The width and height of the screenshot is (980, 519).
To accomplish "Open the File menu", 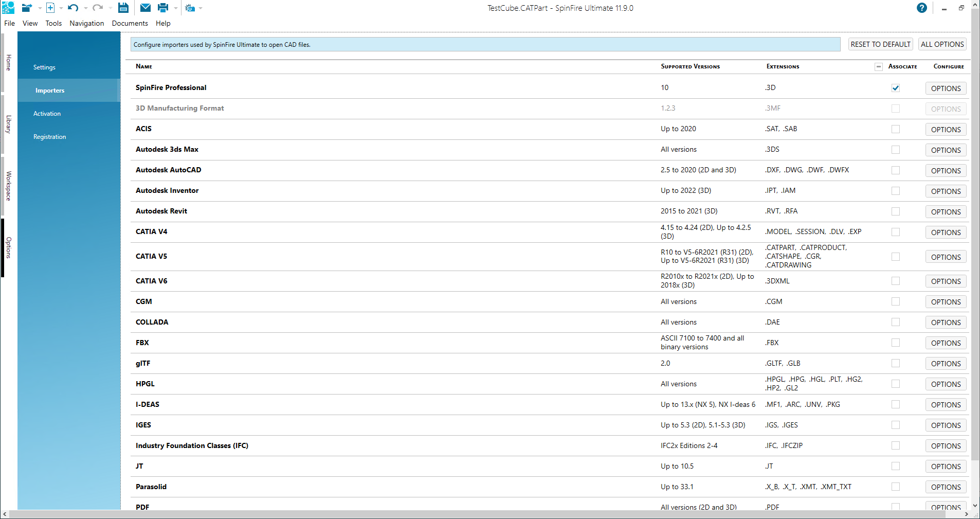I will pyautogui.click(x=9, y=23).
